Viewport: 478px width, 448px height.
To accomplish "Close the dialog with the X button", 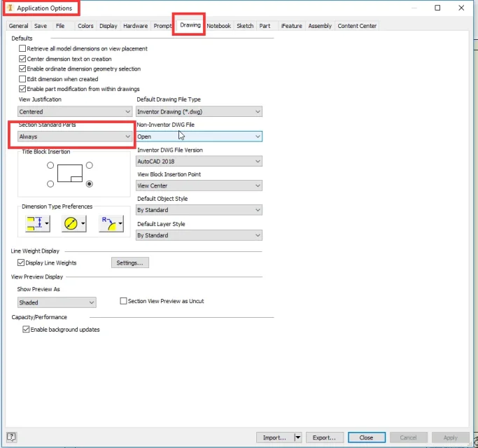I will point(461,8).
